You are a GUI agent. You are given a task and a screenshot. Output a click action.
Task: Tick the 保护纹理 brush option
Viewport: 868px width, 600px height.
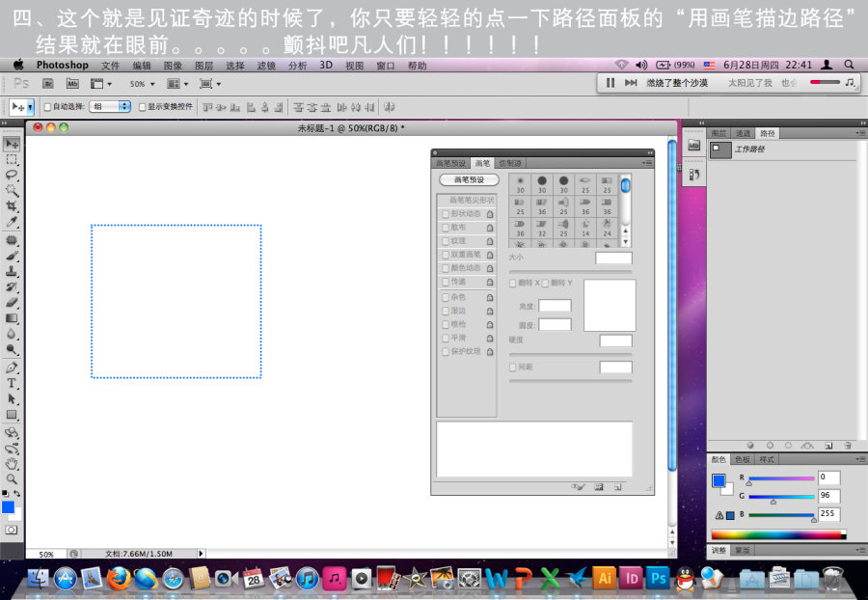446,352
